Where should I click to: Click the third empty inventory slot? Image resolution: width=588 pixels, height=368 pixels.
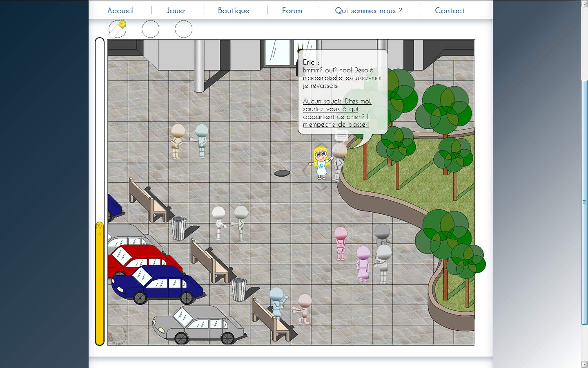click(183, 29)
